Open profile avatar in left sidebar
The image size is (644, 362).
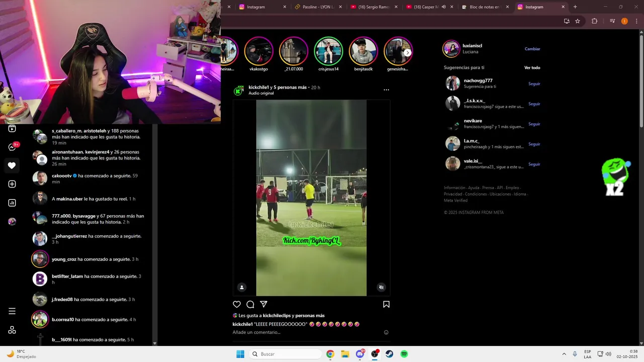click(12, 221)
